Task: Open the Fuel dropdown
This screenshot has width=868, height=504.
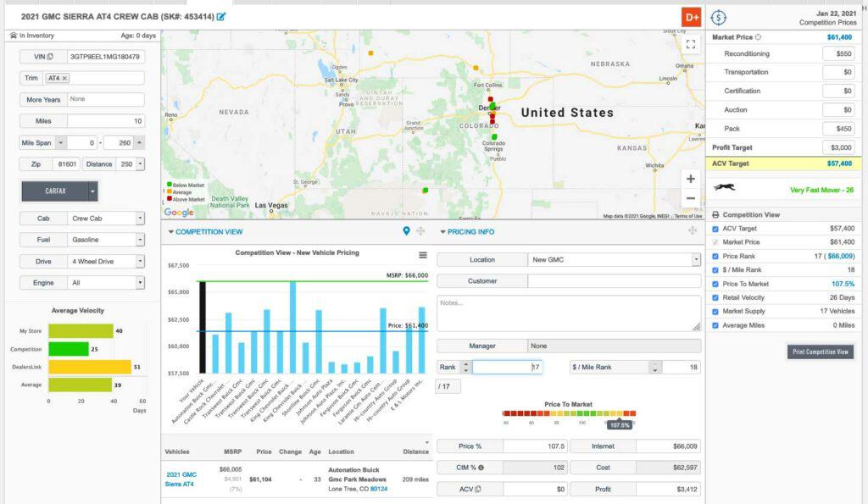Action: [140, 240]
